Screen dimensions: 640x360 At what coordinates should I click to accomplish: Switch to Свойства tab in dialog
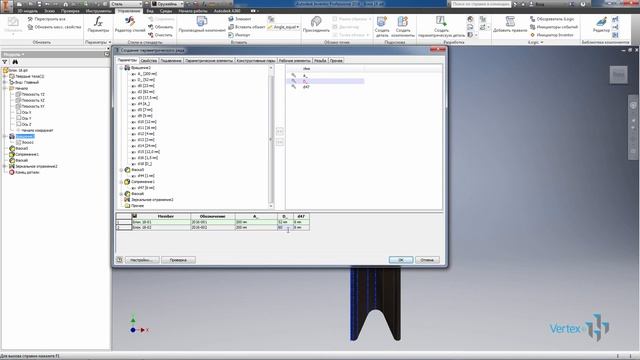pos(149,60)
